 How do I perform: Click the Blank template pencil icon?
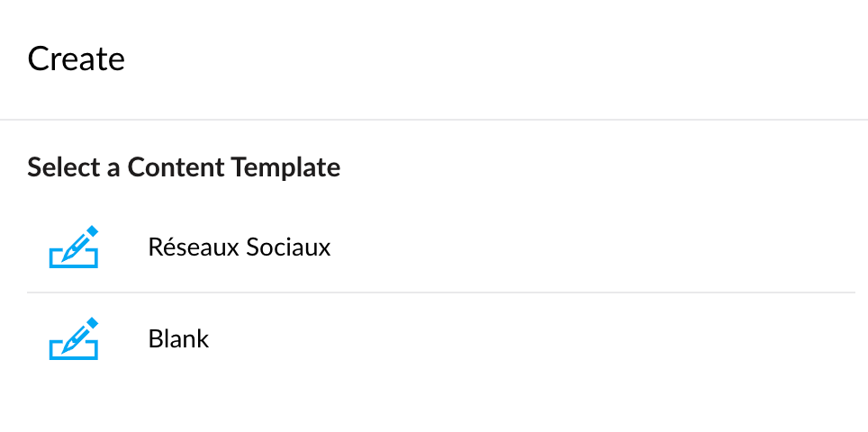pyautogui.click(x=74, y=338)
